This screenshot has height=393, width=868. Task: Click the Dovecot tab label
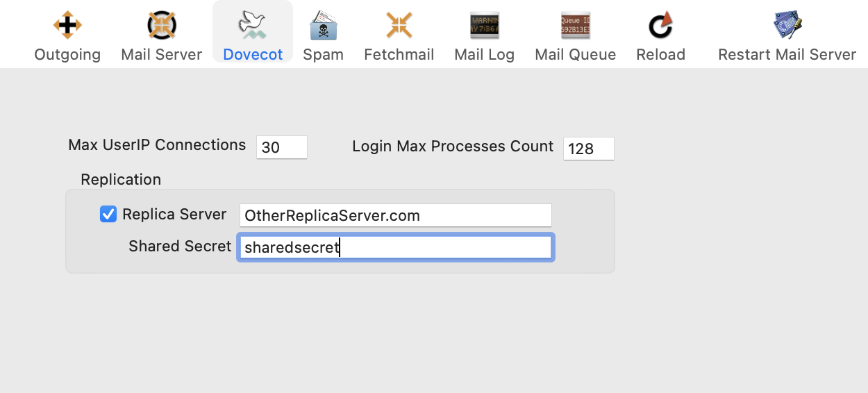[253, 55]
